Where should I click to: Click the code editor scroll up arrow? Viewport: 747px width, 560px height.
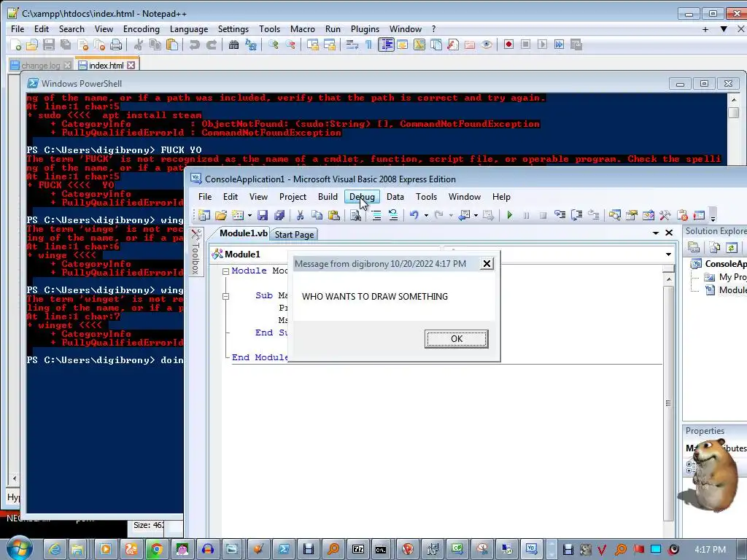point(669,279)
